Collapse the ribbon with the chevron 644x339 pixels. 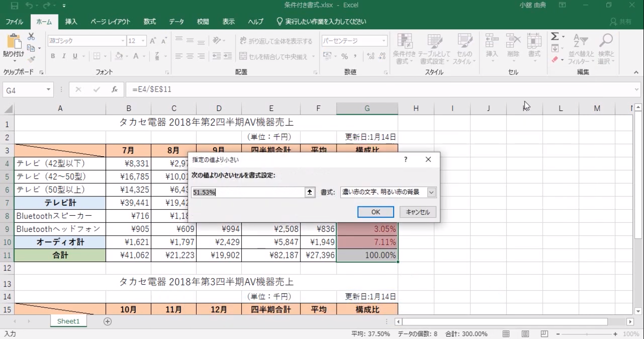[636, 73]
